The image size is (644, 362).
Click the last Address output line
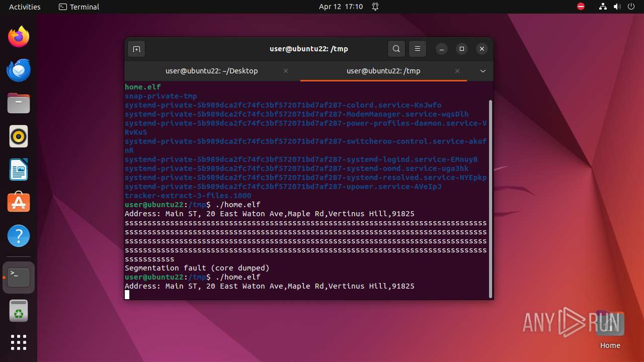(x=270, y=286)
